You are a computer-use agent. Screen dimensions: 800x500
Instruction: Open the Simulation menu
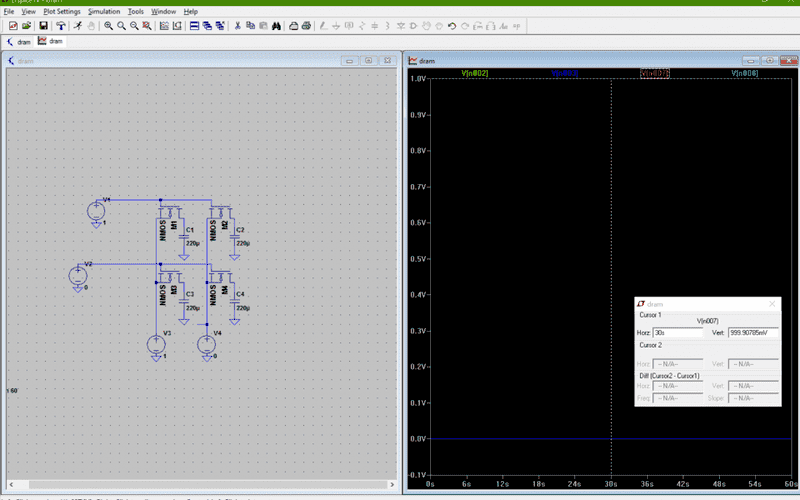[x=104, y=11]
